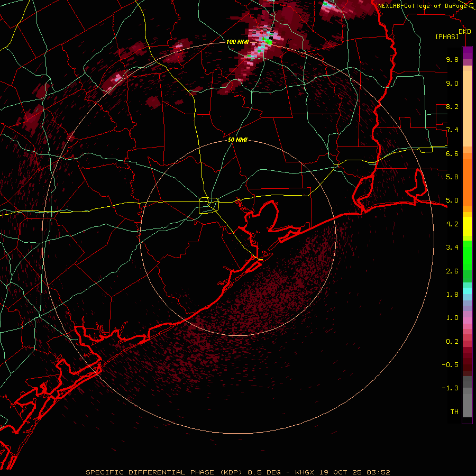Click the yellow segment of the color bar
Screen dimensions: 476x476
point(467,226)
